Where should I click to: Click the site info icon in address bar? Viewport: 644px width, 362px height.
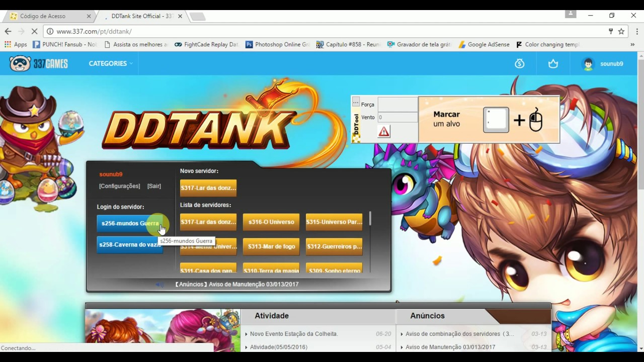click(50, 31)
